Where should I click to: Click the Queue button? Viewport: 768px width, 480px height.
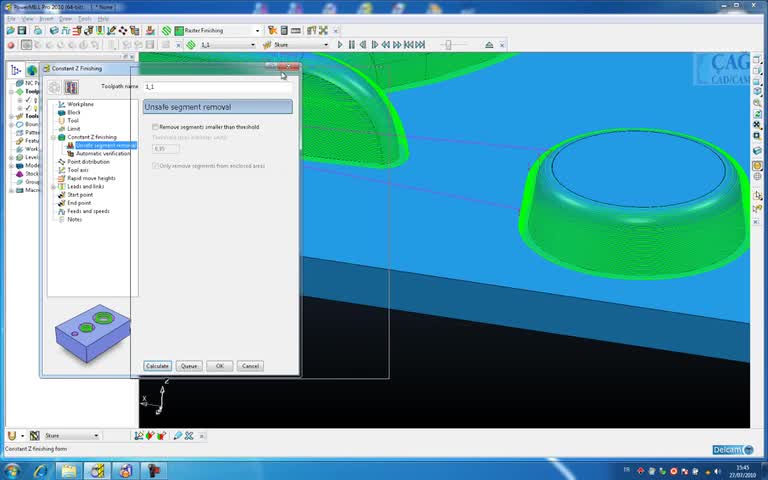click(189, 366)
